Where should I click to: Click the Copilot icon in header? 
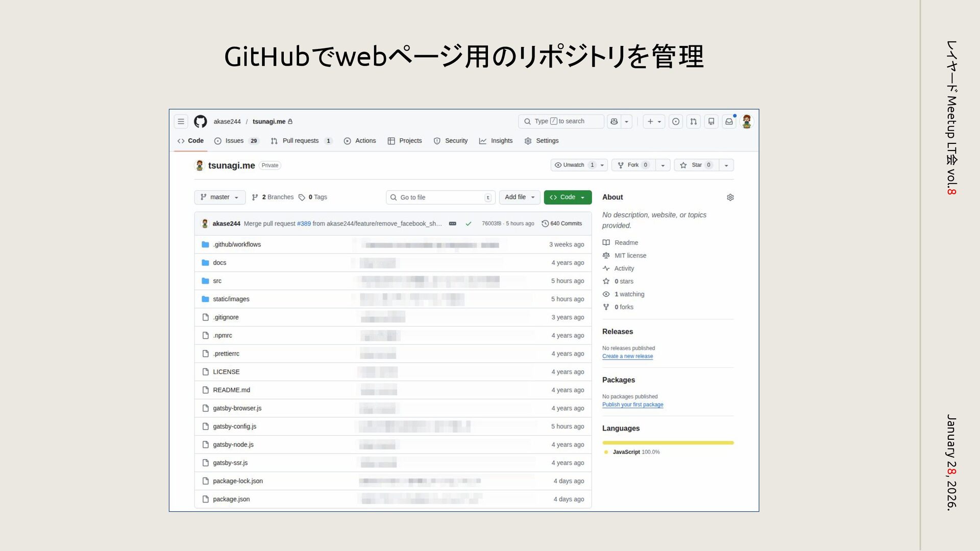(x=614, y=121)
